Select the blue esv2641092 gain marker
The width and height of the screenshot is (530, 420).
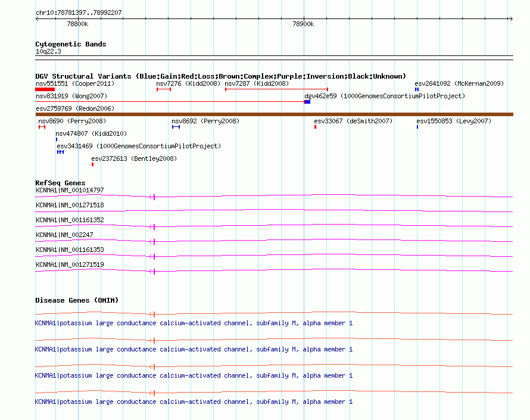click(x=417, y=89)
